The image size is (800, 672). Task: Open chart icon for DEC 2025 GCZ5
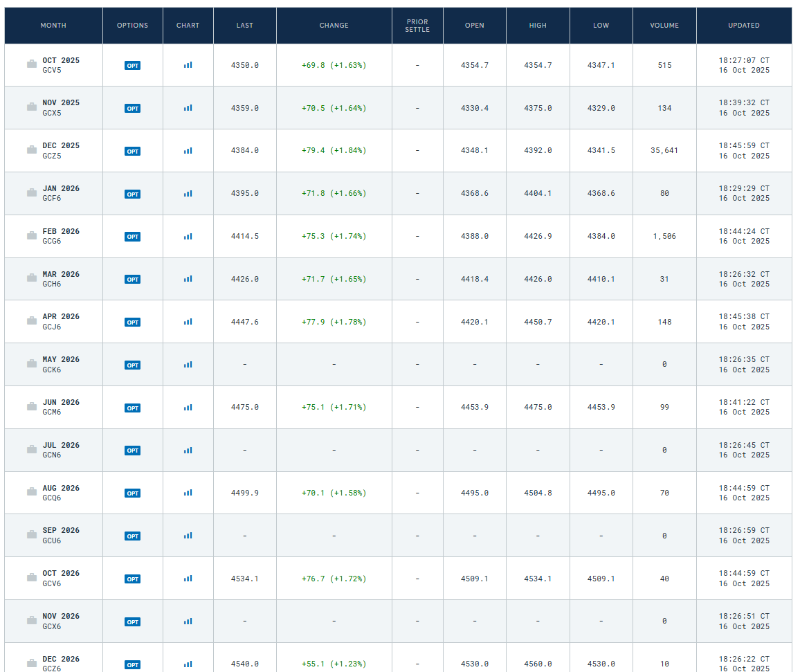pyautogui.click(x=188, y=151)
